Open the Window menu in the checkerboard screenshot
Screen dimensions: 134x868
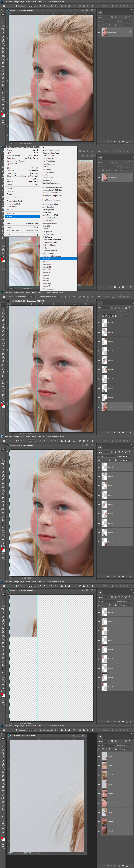coord(55,582)
